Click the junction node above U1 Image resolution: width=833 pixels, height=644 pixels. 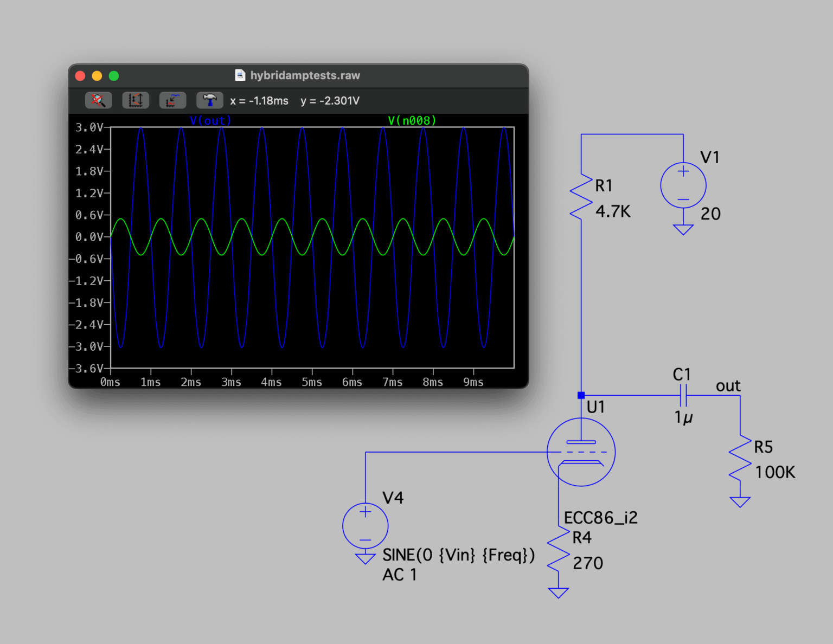point(581,395)
